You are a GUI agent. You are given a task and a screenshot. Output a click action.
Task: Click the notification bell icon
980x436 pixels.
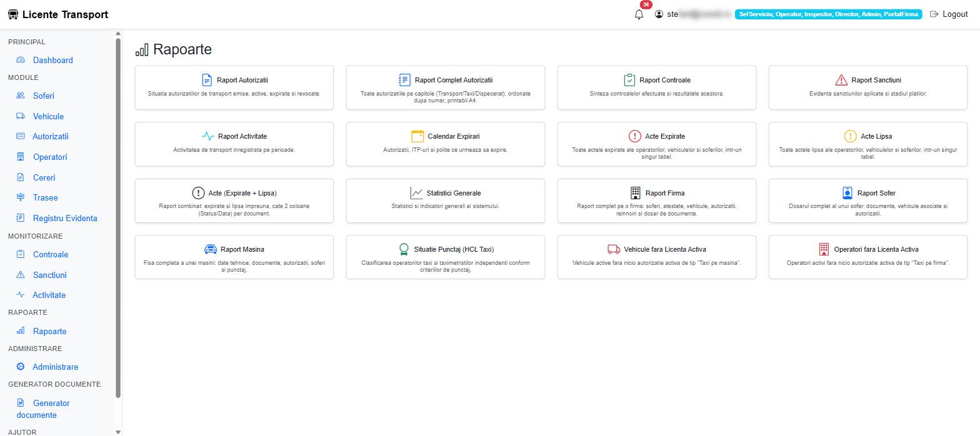pyautogui.click(x=639, y=14)
